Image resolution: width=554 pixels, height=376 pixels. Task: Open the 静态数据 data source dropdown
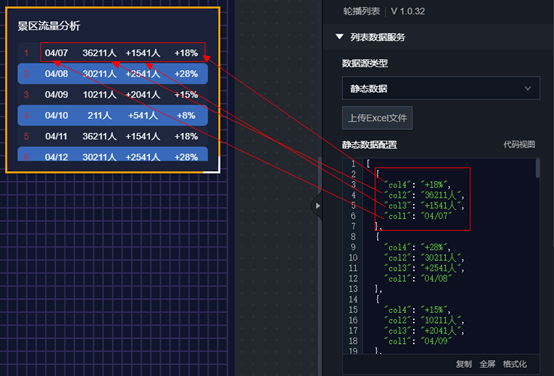(x=441, y=88)
